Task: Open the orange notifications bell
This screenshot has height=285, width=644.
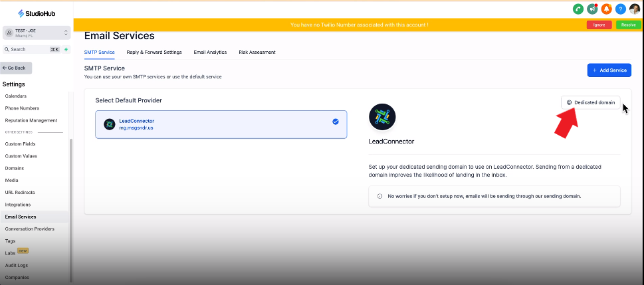Action: click(606, 9)
